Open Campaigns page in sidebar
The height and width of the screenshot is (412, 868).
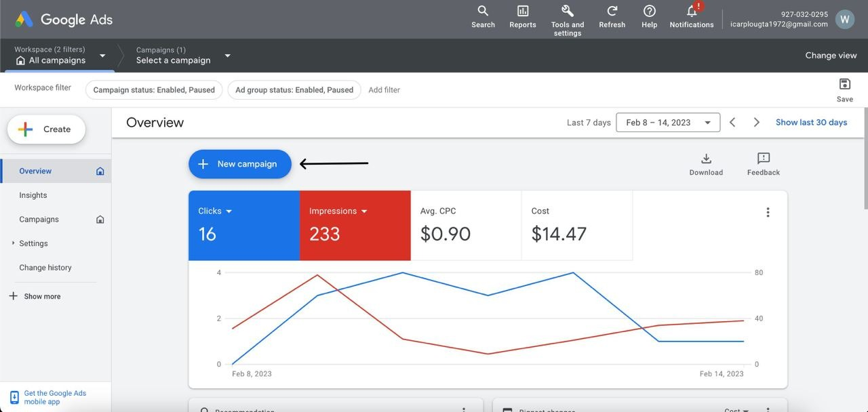point(39,220)
